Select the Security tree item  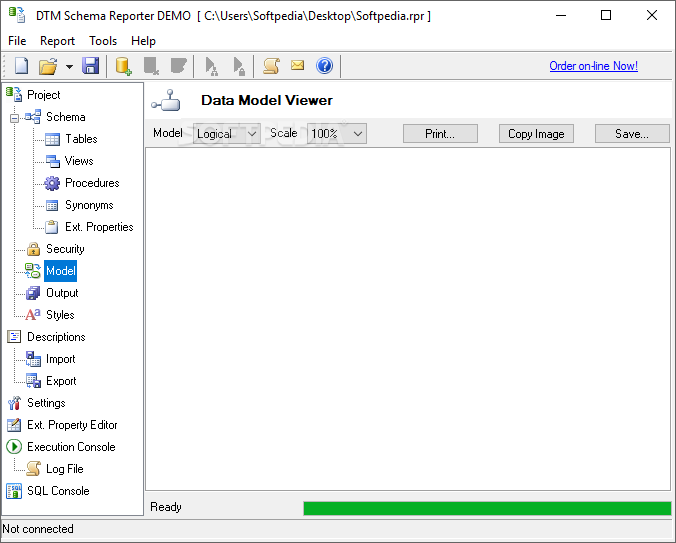[x=65, y=249]
